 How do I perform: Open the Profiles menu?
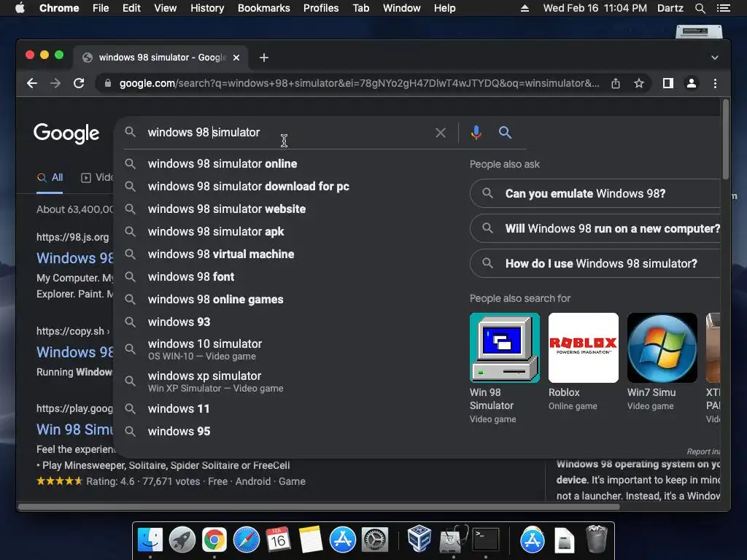(x=321, y=8)
